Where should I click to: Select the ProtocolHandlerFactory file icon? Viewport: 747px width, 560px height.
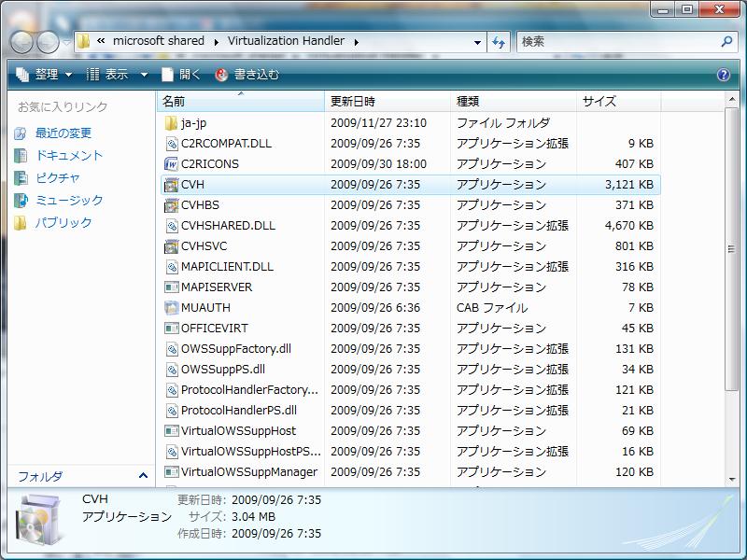(172, 390)
